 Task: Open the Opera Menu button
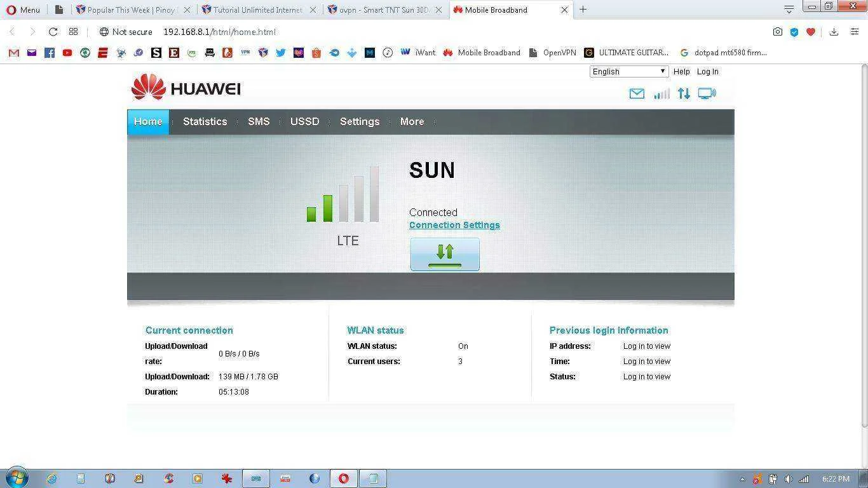[23, 10]
